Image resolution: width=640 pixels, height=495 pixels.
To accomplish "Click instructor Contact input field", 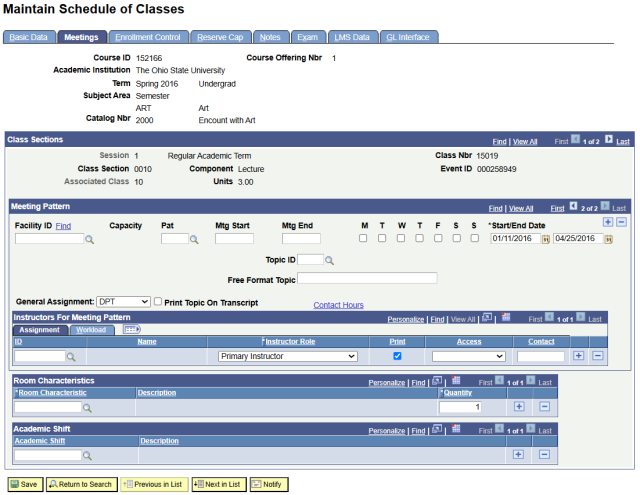I will (x=540, y=357).
